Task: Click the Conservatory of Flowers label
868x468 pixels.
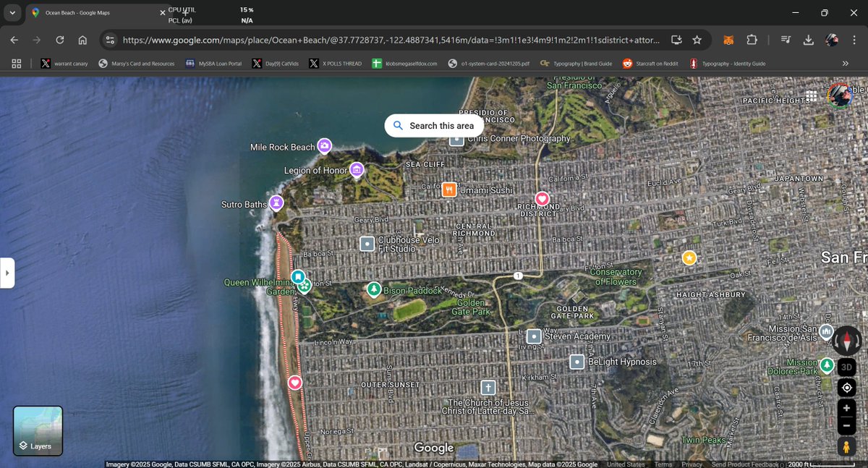Action: tap(616, 276)
